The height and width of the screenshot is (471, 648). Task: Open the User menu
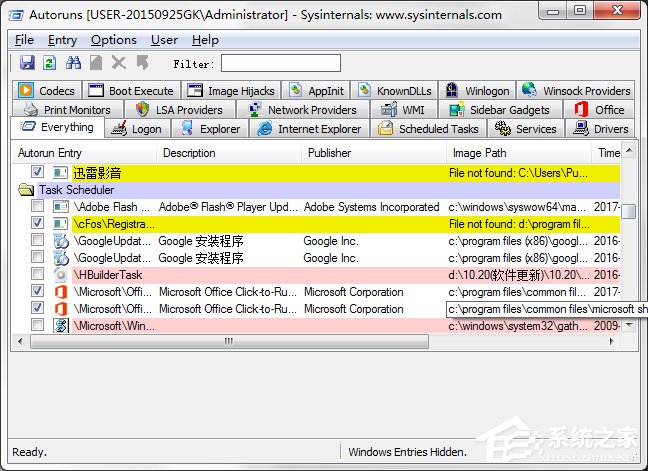pyautogui.click(x=164, y=40)
